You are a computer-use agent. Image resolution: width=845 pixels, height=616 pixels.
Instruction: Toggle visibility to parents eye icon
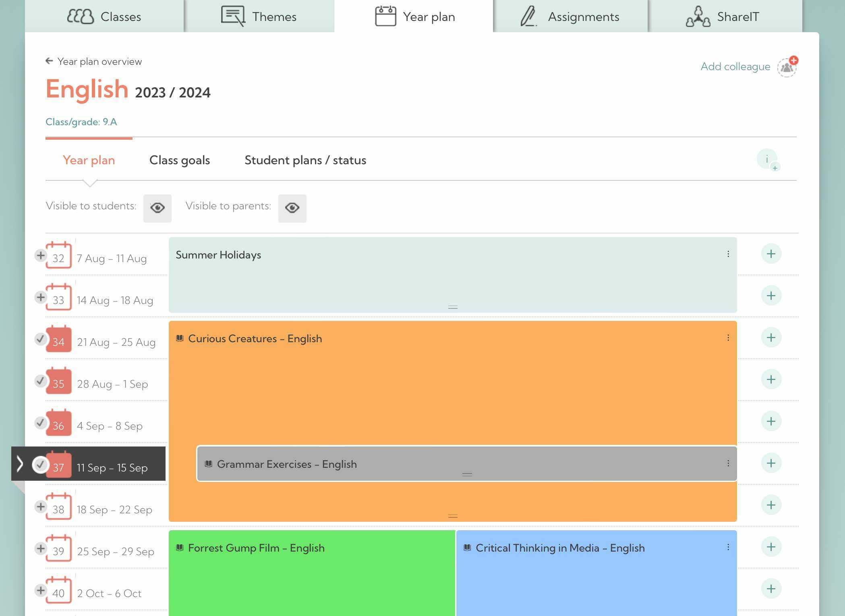click(x=292, y=208)
